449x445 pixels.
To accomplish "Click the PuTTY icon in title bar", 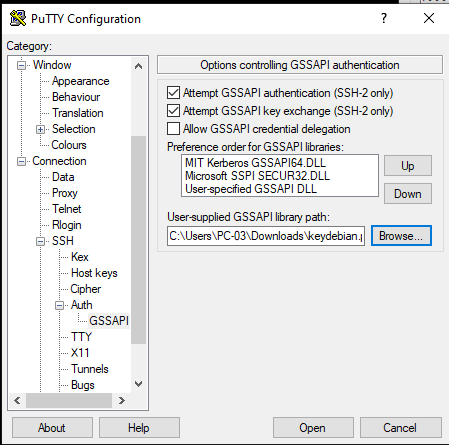I will pyautogui.click(x=18, y=18).
